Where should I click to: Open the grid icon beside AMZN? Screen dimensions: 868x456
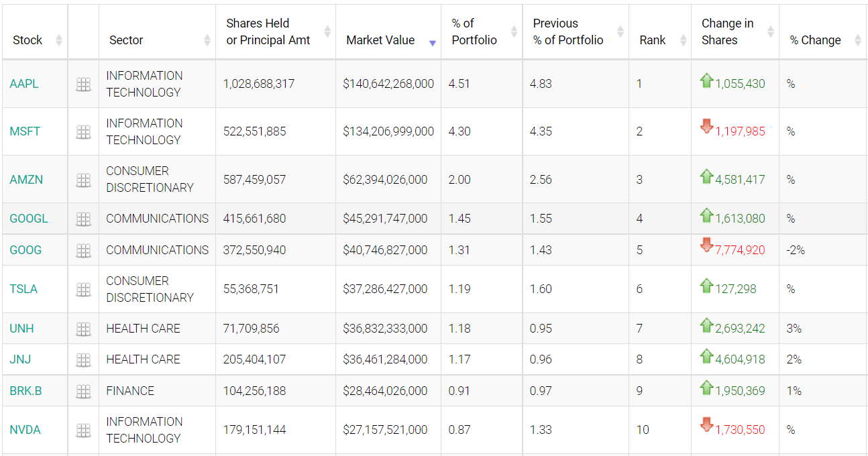coord(83,180)
